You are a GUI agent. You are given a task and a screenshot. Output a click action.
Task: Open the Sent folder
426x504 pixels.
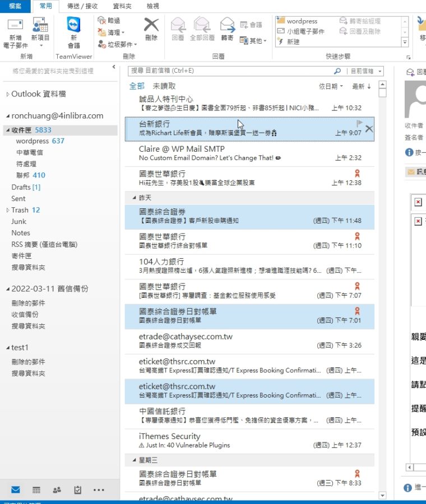point(18,199)
